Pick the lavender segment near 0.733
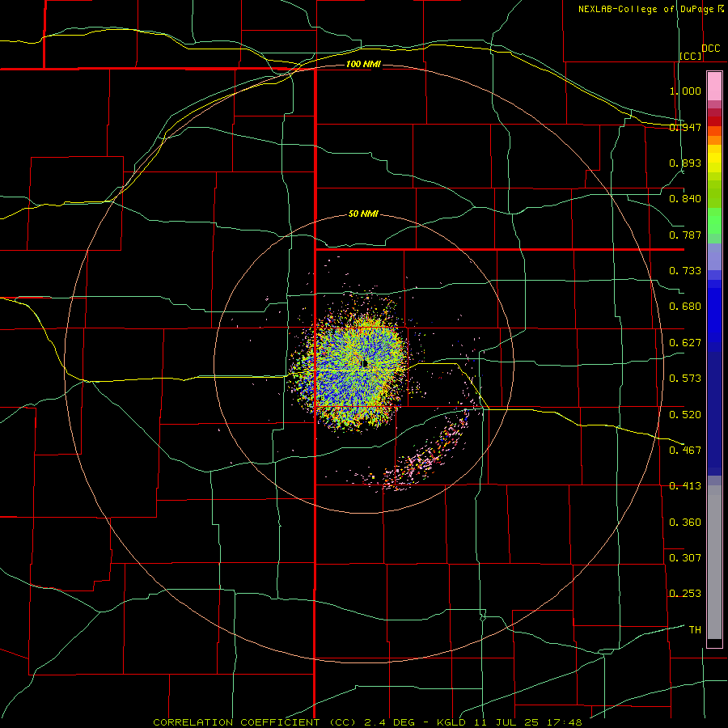The width and height of the screenshot is (728, 728). click(714, 257)
